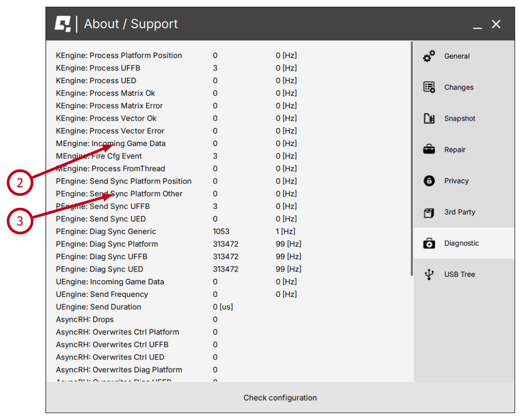Screen dimensions: 522x420
Task: Select PEngine: Send Sync Platform Other row
Action: coord(119,194)
